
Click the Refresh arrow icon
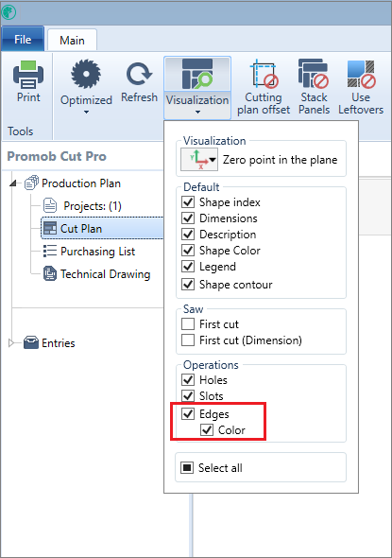[x=139, y=75]
